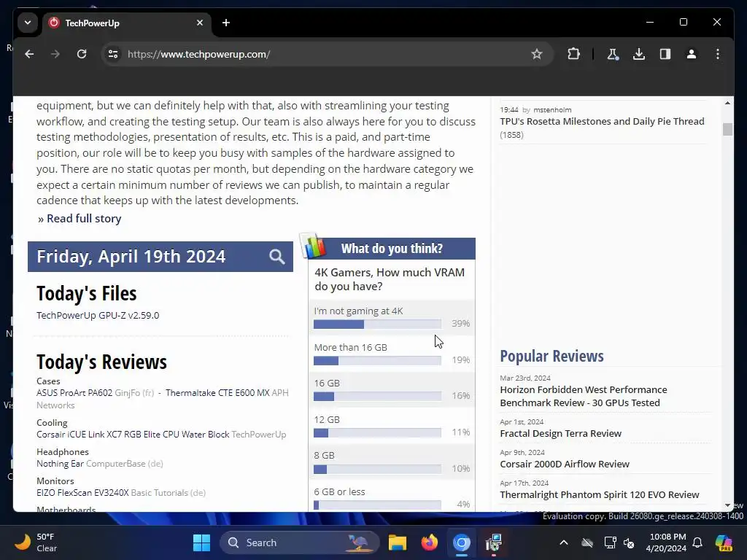Open Thermalright Phantom Spirit 120 EVO Review
Screen dimensions: 747x560
pyautogui.click(x=600, y=495)
